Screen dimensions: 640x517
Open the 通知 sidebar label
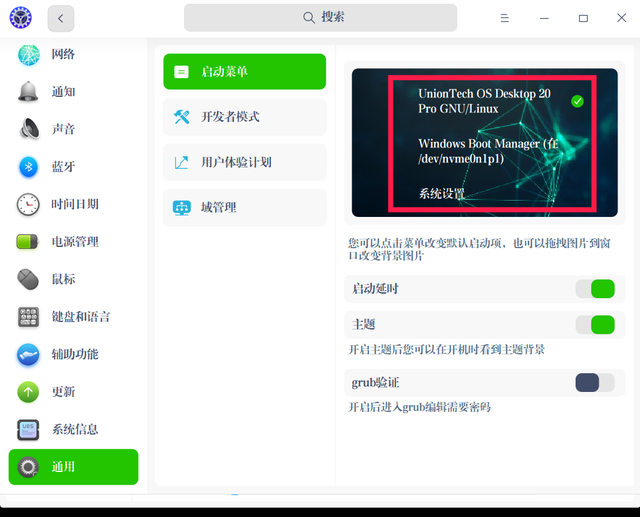pos(63,92)
